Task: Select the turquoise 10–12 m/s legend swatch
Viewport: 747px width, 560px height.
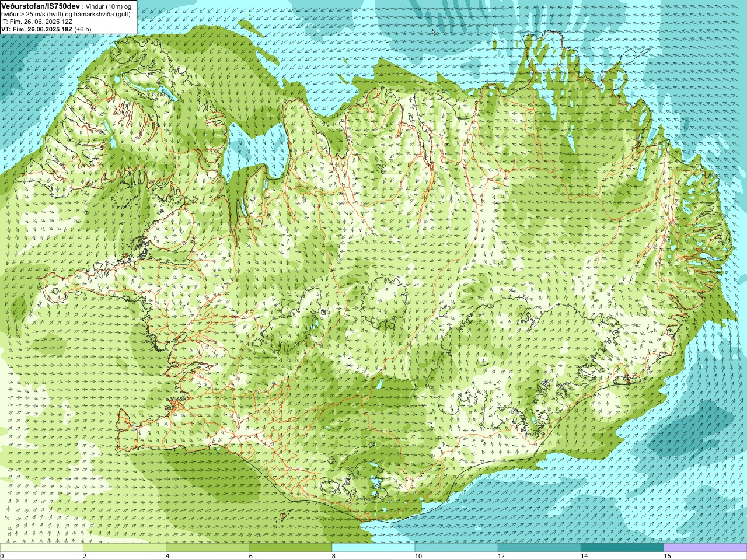Action: point(456,548)
